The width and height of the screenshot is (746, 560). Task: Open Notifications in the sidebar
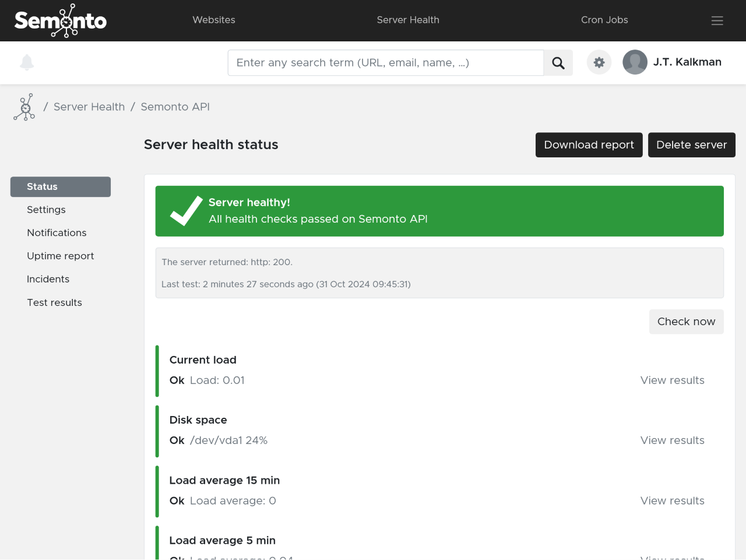pyautogui.click(x=57, y=233)
